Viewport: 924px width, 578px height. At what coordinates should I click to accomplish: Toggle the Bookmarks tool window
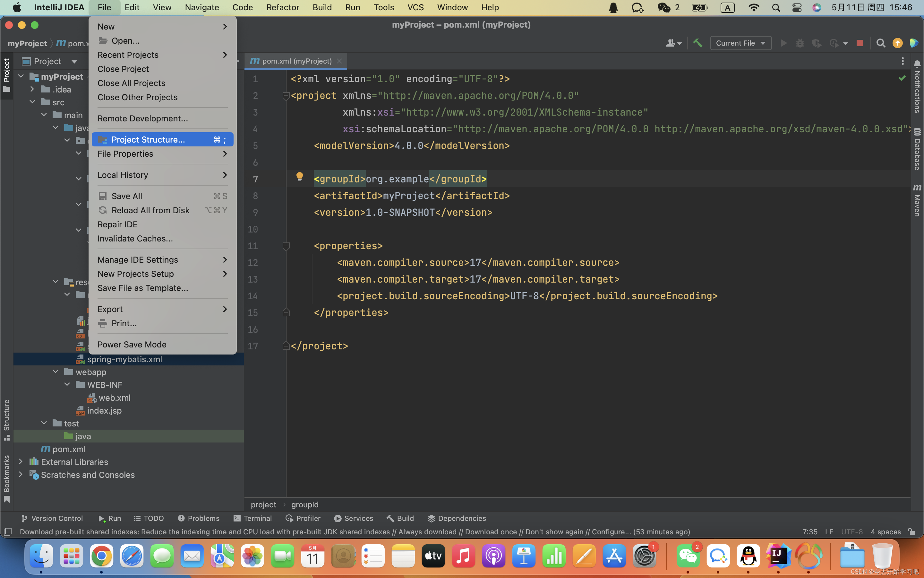6,478
